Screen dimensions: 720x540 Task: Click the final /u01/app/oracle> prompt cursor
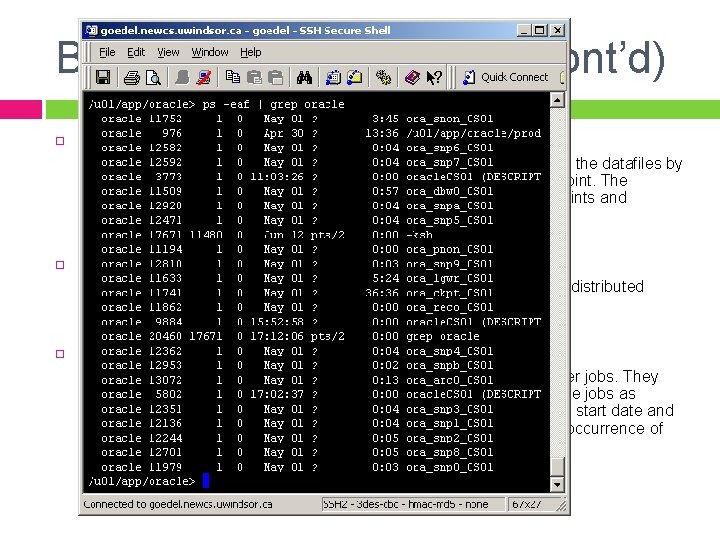206,481
